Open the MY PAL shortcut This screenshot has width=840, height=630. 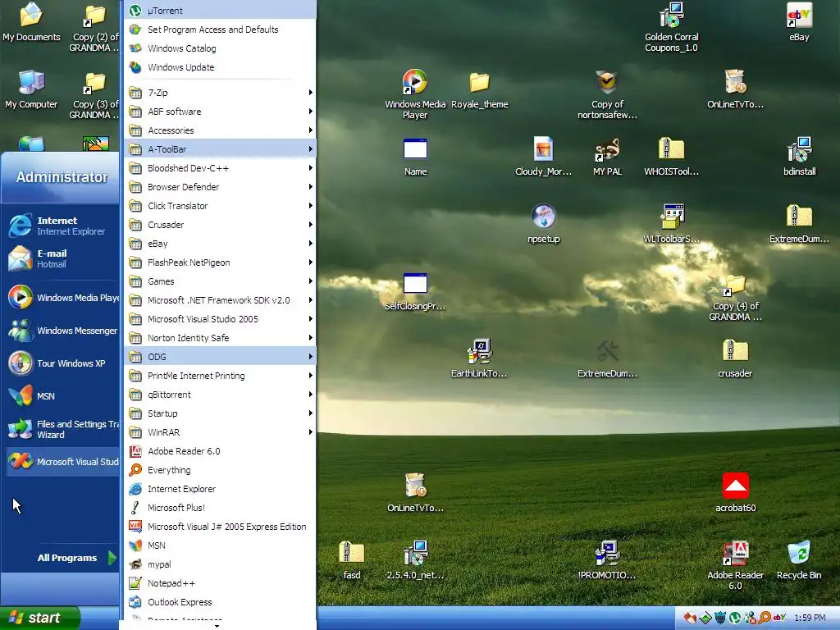607,156
